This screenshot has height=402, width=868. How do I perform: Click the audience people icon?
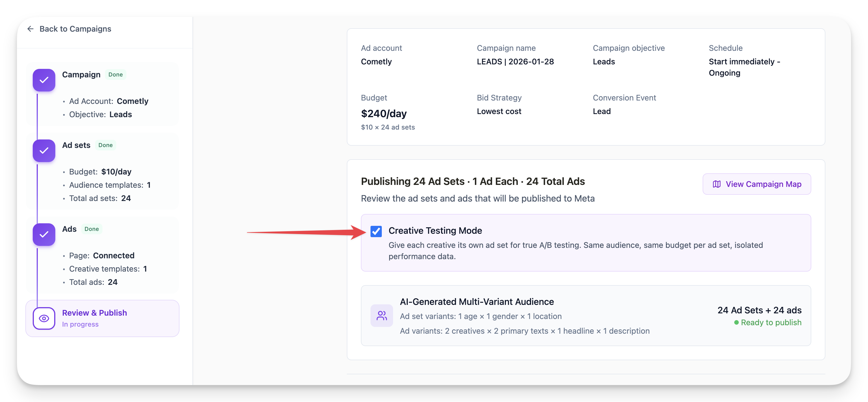[382, 316]
